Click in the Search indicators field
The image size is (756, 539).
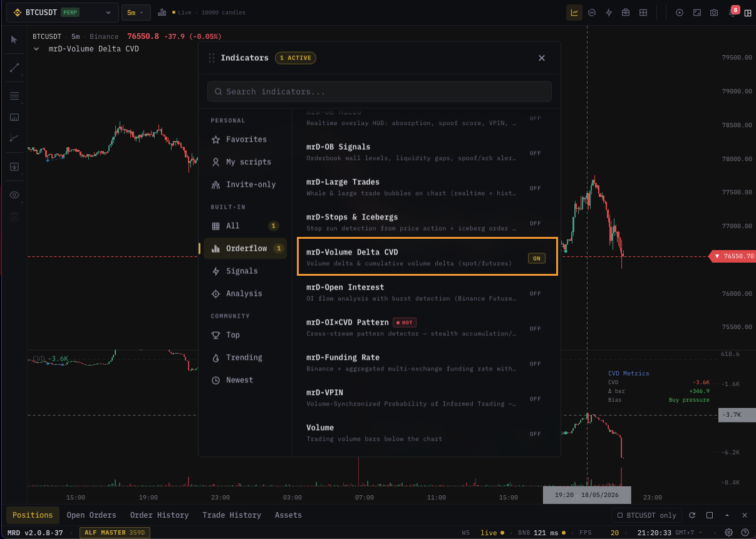click(380, 92)
